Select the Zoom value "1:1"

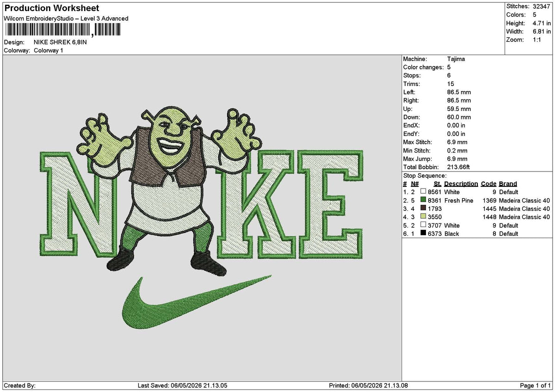[x=537, y=40]
